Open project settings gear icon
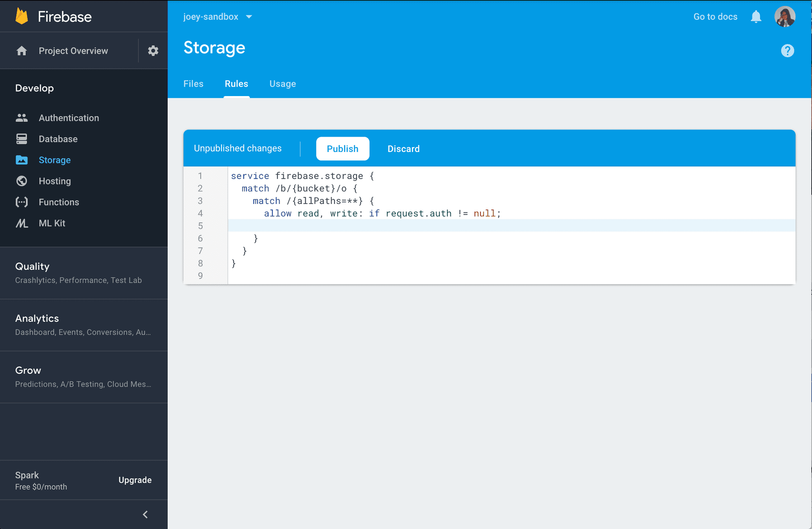812x529 pixels. click(153, 51)
